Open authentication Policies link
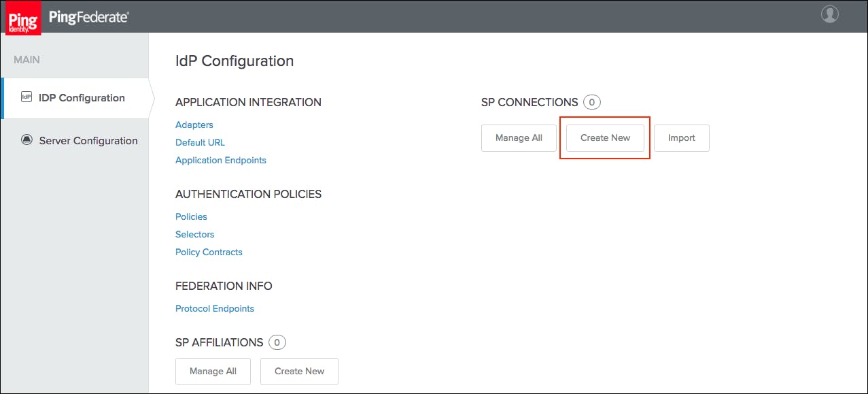Viewport: 868px width, 394px height. click(x=191, y=217)
